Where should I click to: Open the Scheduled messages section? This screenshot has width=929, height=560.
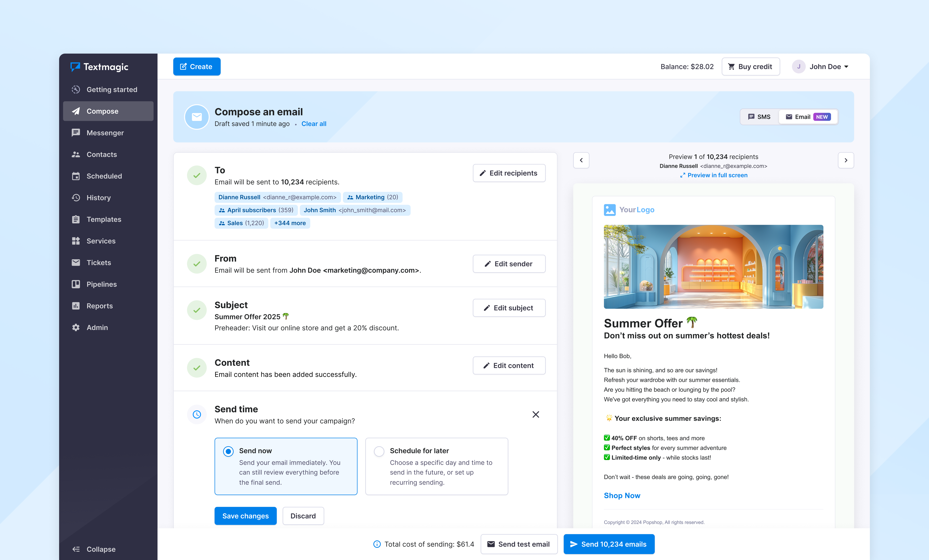[x=104, y=176]
